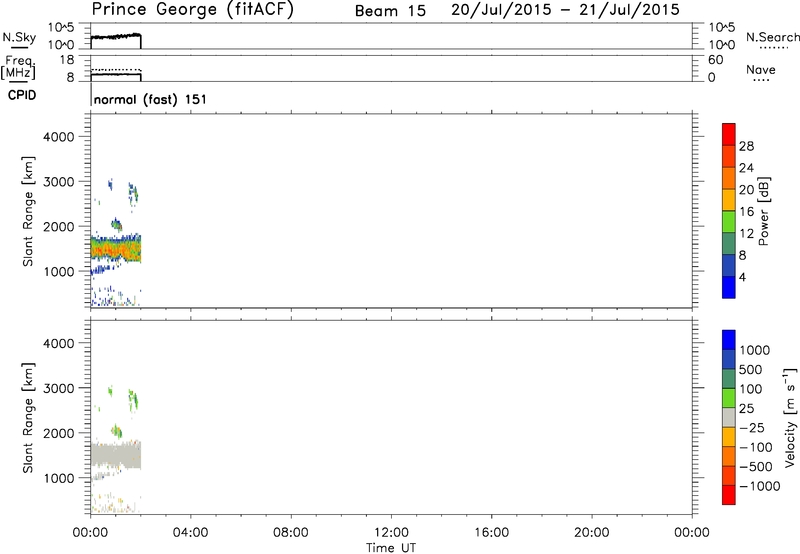
Task: Click the "08:00" time tick label
Action: click(290, 533)
